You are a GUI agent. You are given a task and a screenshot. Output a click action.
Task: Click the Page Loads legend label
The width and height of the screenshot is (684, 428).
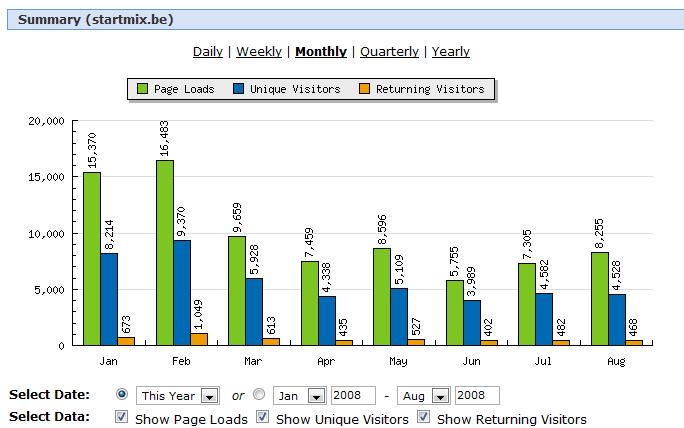[x=184, y=89]
